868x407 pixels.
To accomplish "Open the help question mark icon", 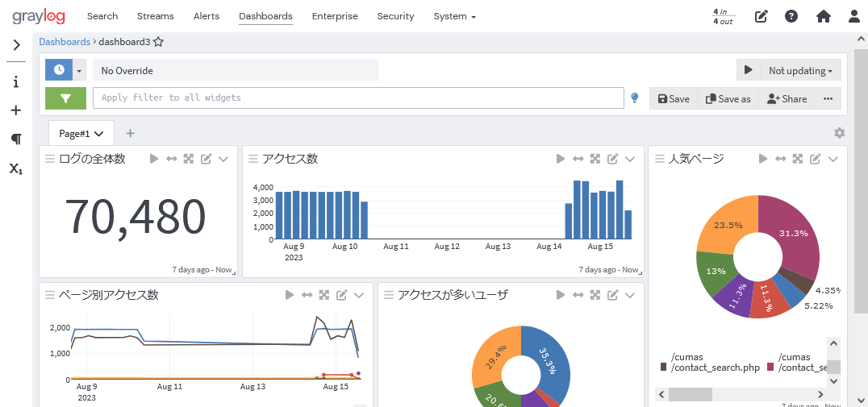I will [791, 16].
